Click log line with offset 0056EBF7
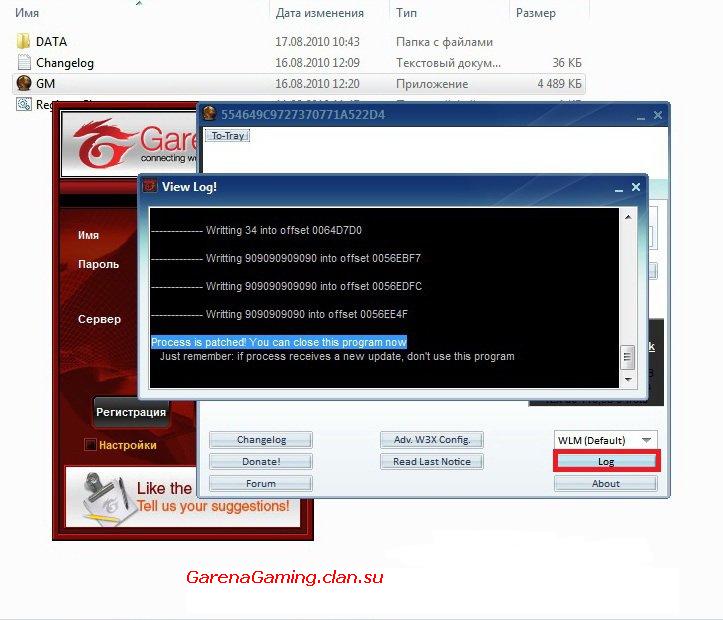Viewport: 723px width, 620px height. coord(286,258)
